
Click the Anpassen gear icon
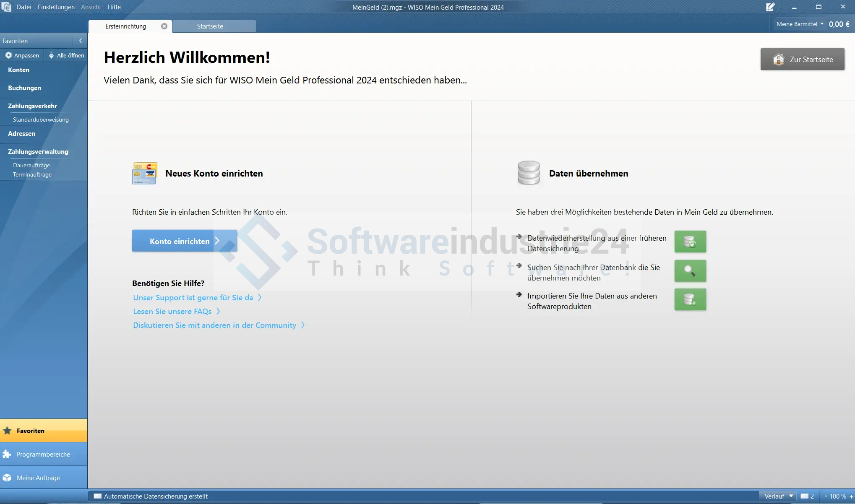pos(8,55)
